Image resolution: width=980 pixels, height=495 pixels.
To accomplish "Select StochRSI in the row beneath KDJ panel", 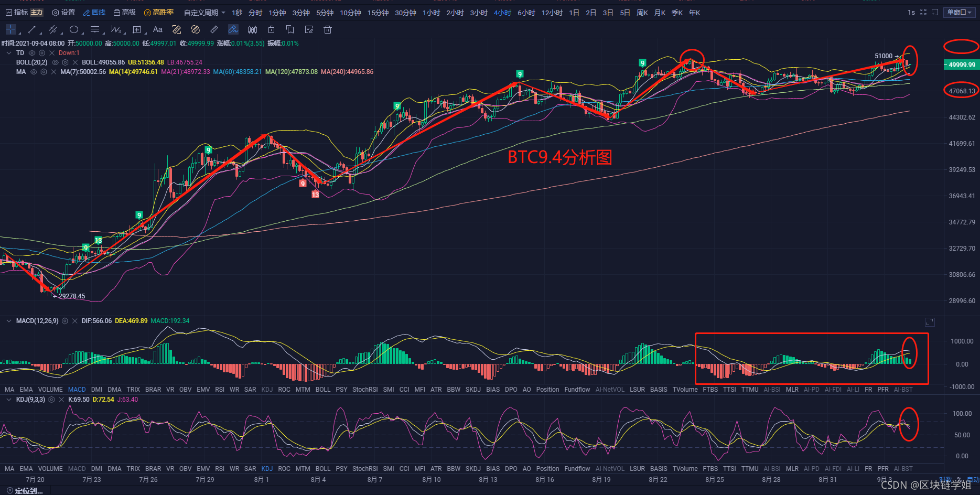I will [365, 469].
